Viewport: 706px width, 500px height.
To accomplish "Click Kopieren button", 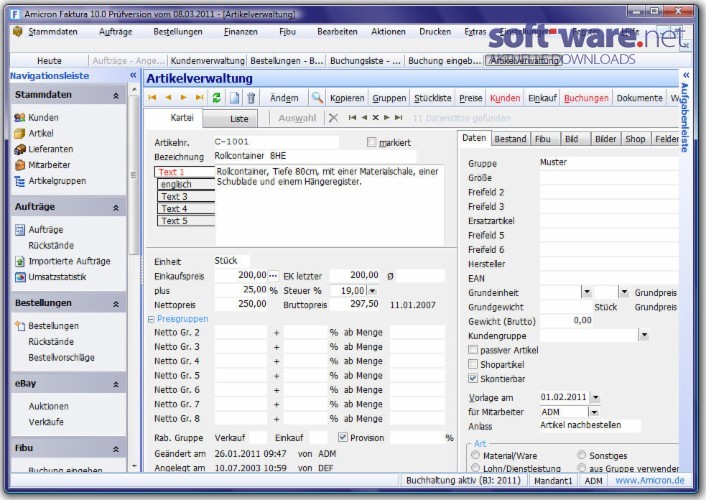I will point(347,98).
